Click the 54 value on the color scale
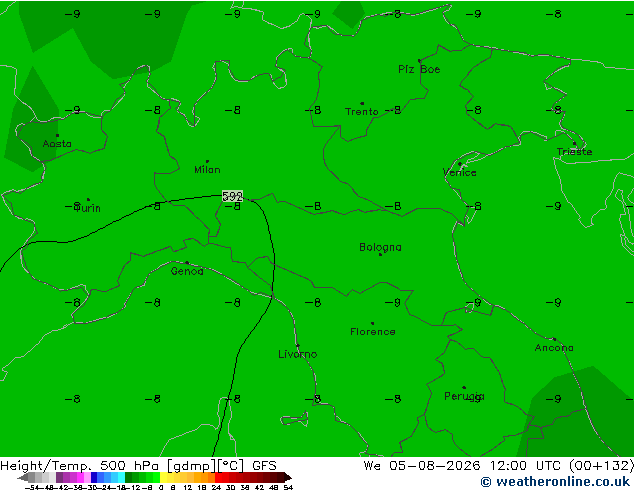The image size is (634, 490). (288, 487)
